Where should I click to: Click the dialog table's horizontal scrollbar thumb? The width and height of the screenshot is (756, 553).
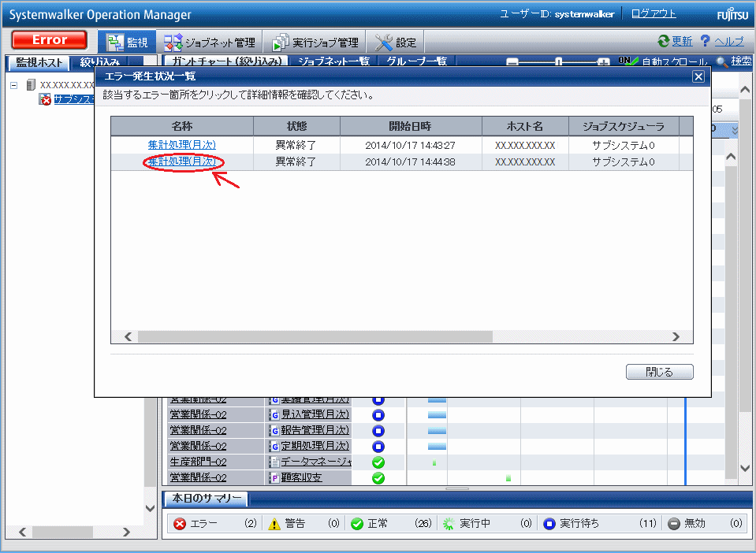pyautogui.click(x=315, y=336)
